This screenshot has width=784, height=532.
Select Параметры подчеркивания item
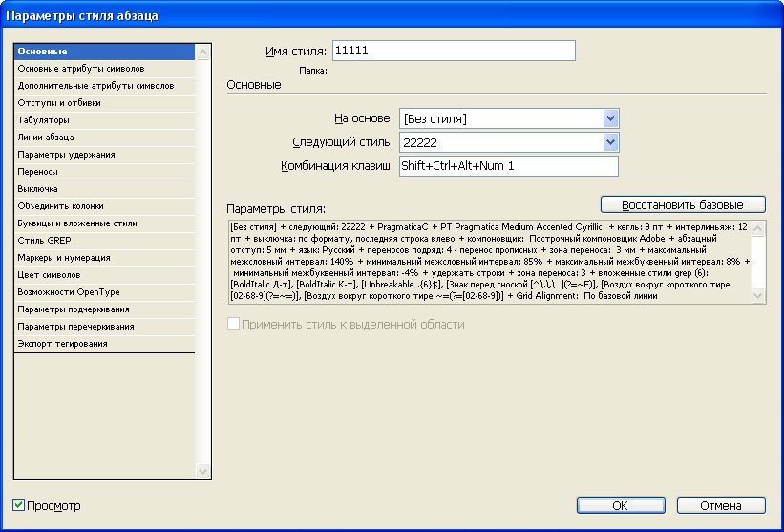click(x=104, y=309)
